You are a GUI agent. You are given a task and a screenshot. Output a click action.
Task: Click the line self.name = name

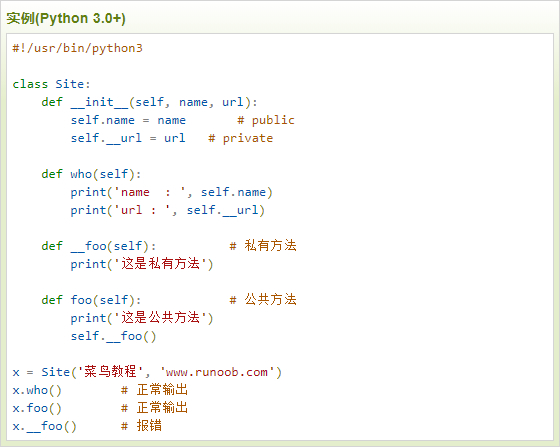tap(128, 120)
